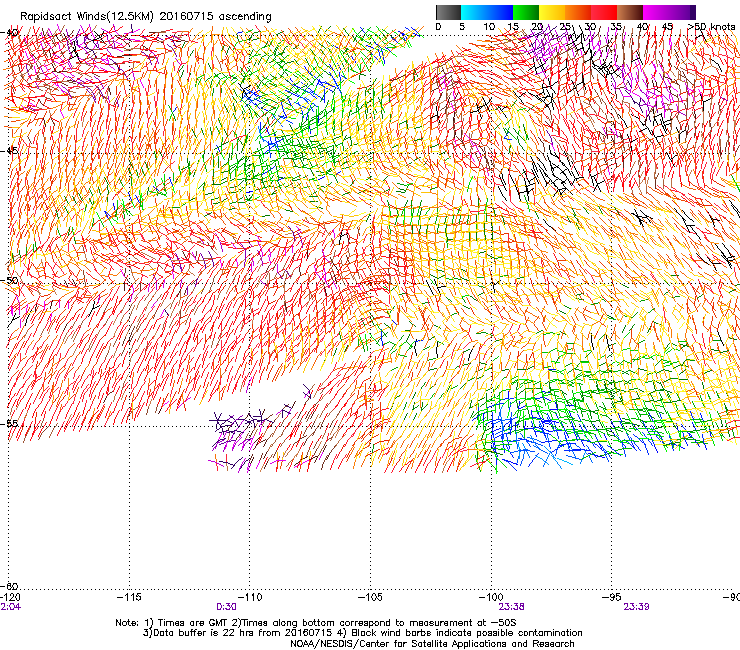
Task: Click the cyan 5-10 knots legend swatch
Action: pyautogui.click(x=474, y=12)
